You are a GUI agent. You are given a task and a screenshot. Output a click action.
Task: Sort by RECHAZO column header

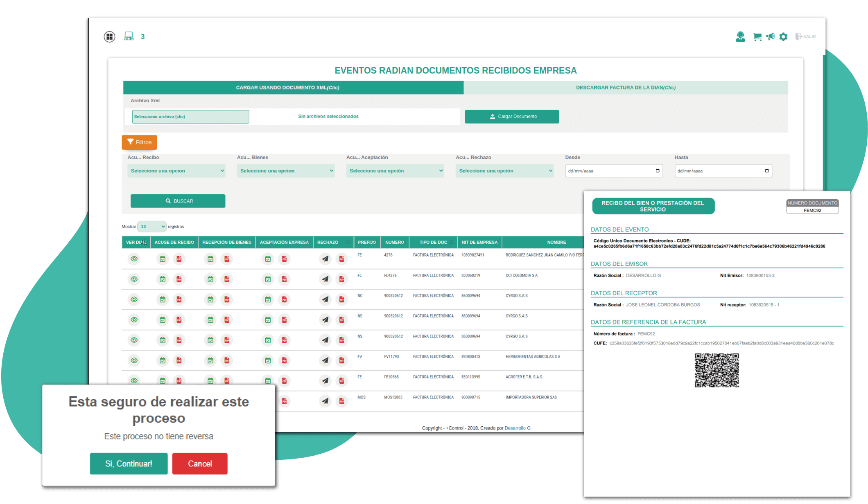(x=333, y=242)
